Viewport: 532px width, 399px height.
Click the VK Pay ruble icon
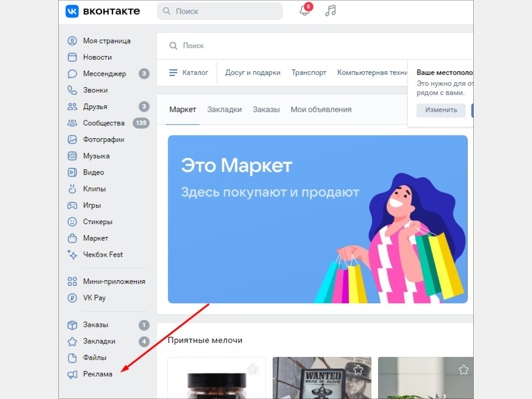[72, 298]
